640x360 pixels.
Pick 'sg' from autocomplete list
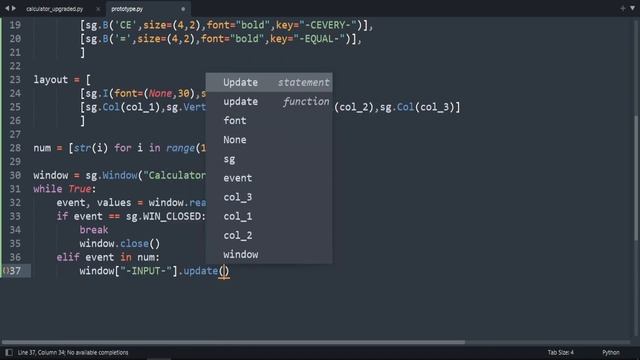coord(269,159)
